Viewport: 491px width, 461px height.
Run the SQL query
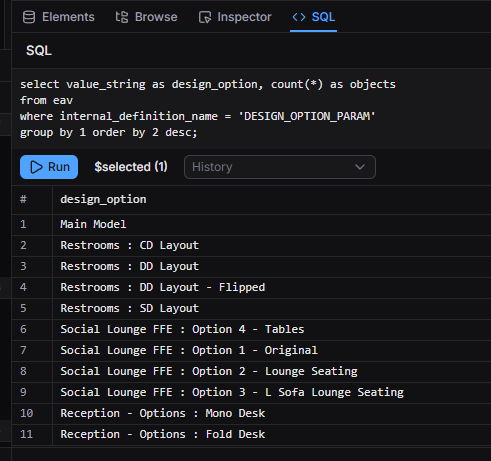tap(49, 167)
